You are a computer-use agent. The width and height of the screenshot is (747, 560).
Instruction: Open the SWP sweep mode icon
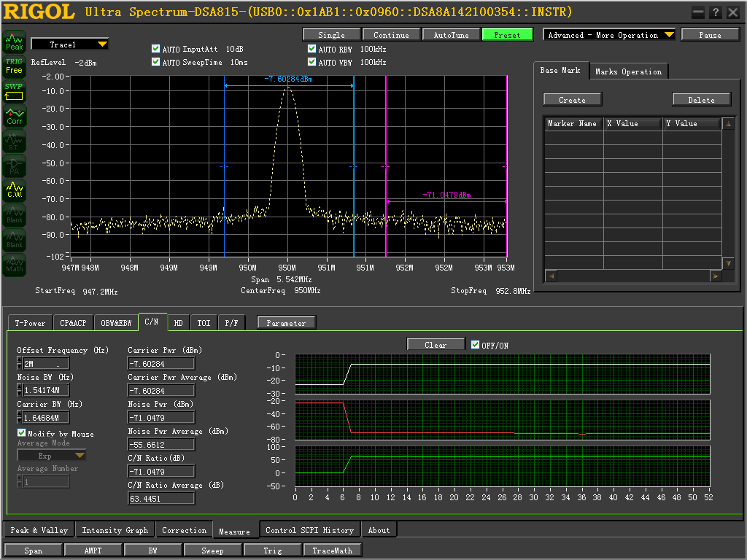pos(14,91)
